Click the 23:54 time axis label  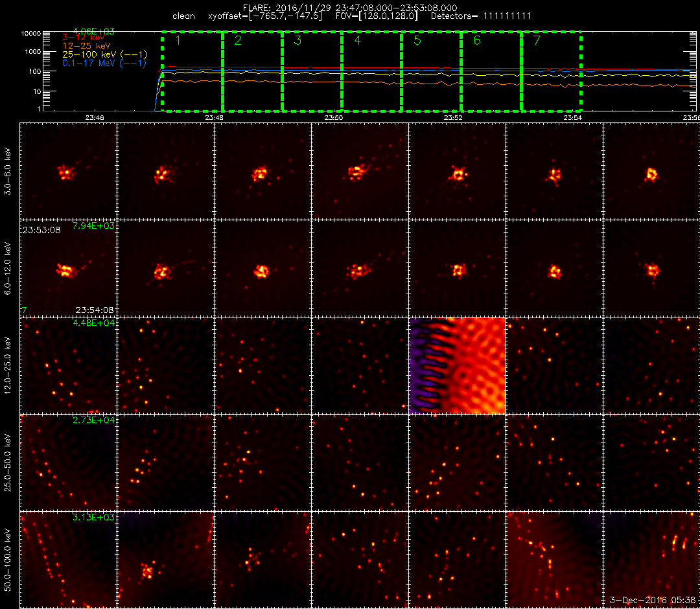click(573, 118)
